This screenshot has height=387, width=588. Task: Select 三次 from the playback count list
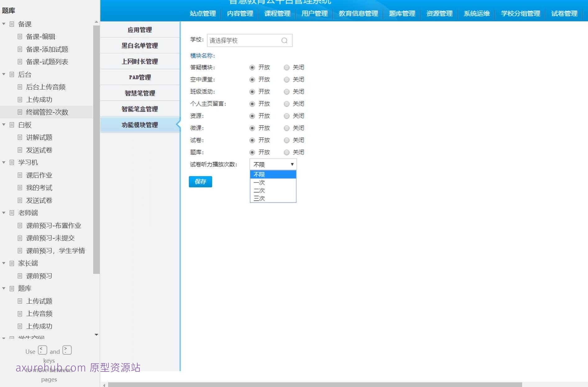click(x=259, y=198)
